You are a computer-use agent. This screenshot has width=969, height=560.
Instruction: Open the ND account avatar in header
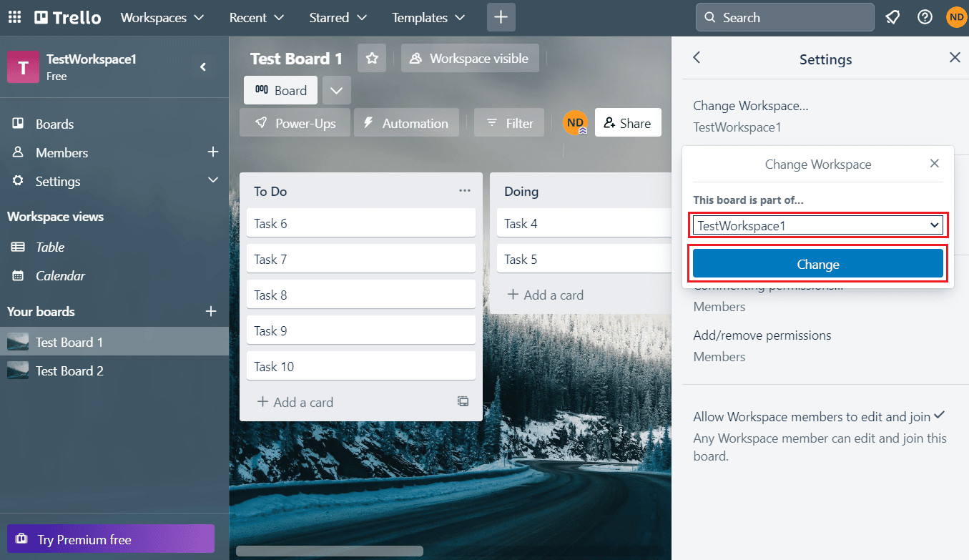(x=956, y=17)
